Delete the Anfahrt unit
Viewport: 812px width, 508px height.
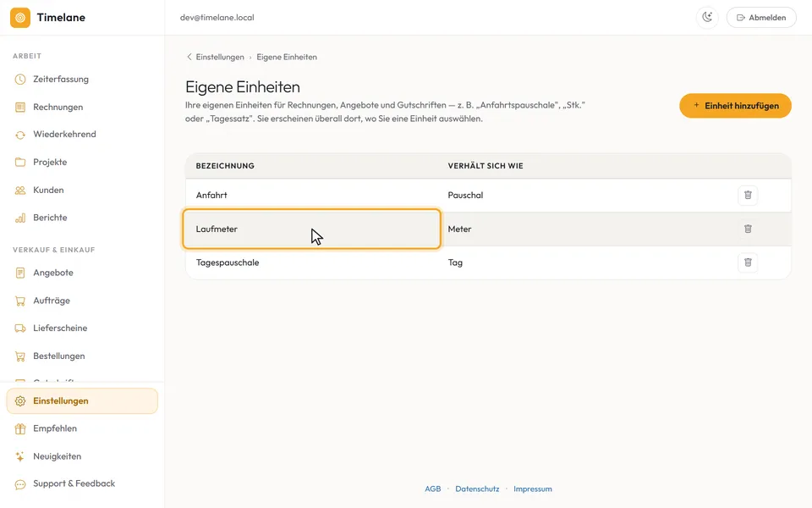click(x=748, y=196)
